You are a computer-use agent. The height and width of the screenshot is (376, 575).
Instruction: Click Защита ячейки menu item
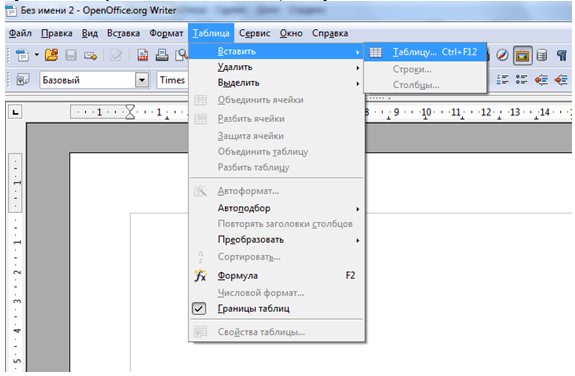tap(276, 136)
